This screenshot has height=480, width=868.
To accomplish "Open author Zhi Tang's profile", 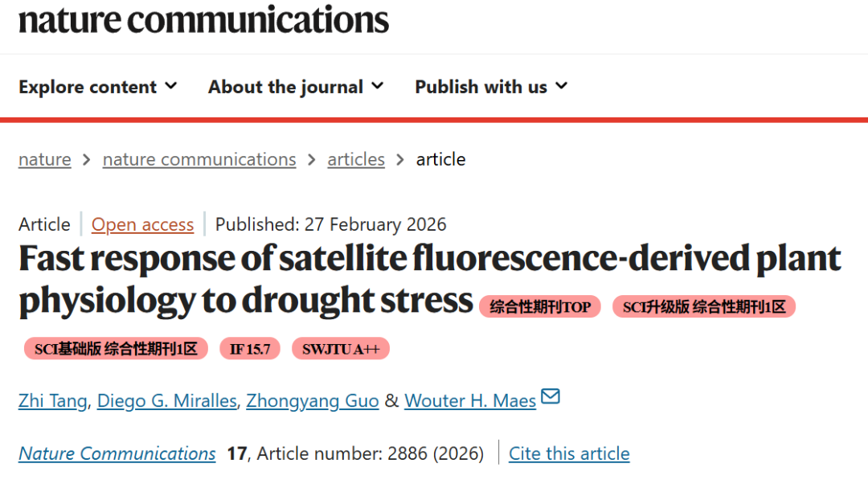I will point(52,400).
